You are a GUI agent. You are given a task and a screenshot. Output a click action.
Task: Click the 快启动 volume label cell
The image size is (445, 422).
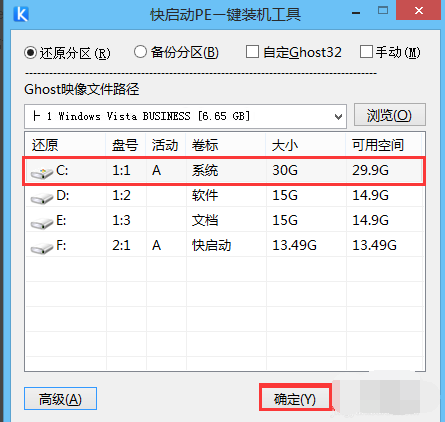pyautogui.click(x=212, y=245)
